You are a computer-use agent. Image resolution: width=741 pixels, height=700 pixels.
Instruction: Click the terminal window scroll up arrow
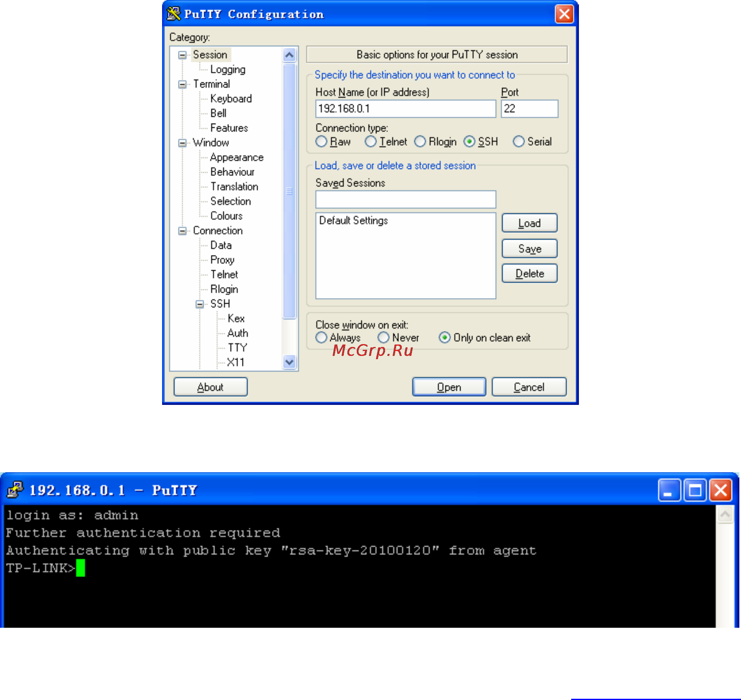725,514
